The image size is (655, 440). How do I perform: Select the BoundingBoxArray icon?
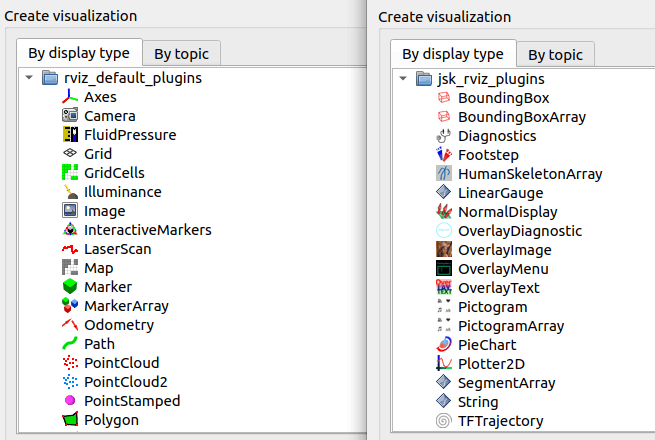tap(444, 117)
